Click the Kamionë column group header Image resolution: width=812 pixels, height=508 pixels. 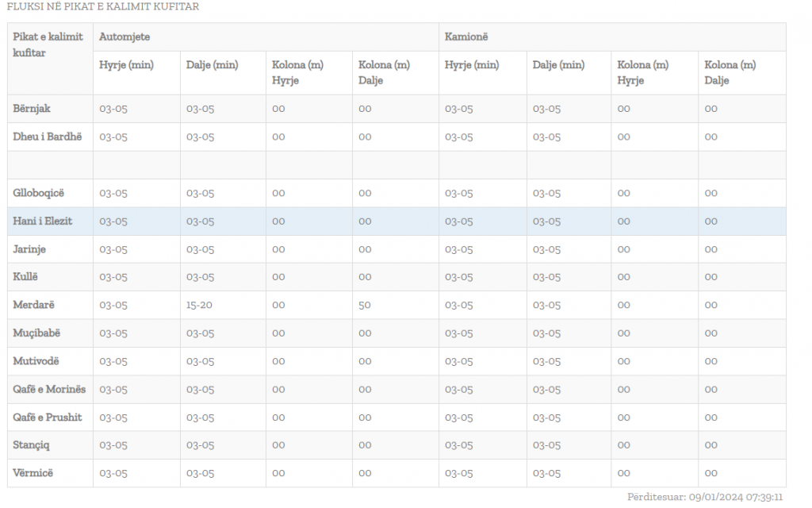pyautogui.click(x=466, y=37)
